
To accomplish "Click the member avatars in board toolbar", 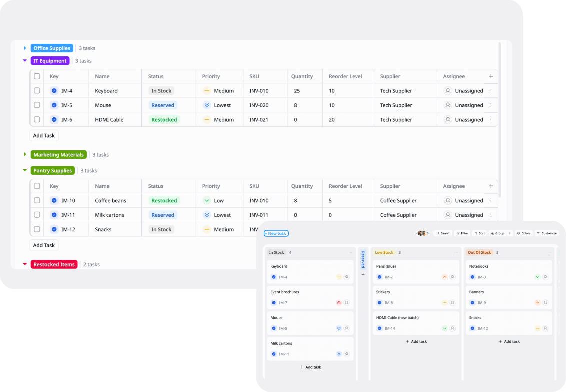I will point(423,233).
